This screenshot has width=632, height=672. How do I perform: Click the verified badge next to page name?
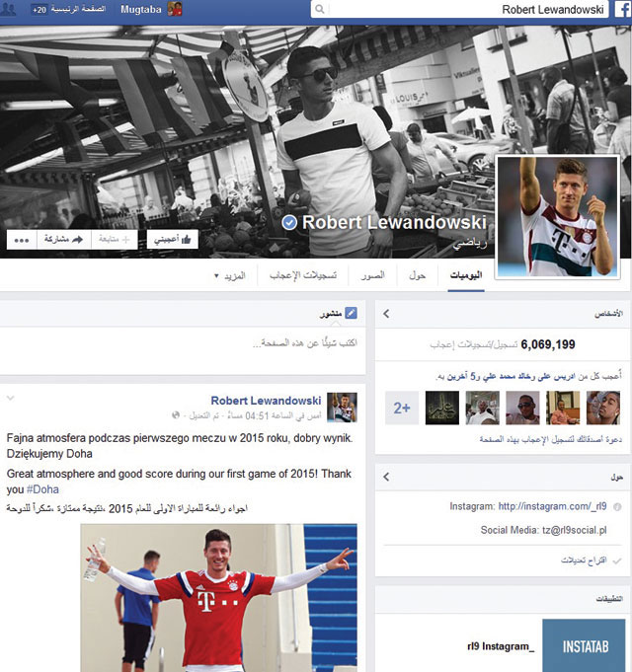[x=289, y=222]
